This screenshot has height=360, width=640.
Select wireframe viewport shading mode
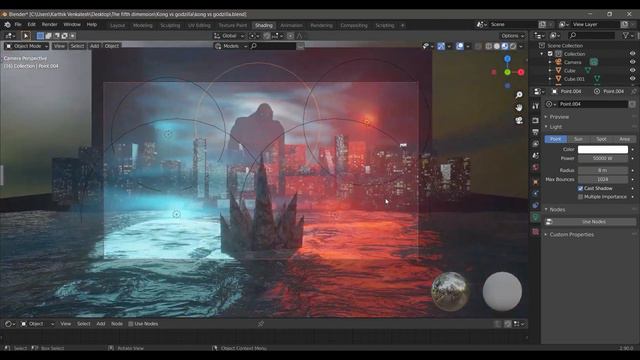(489, 46)
